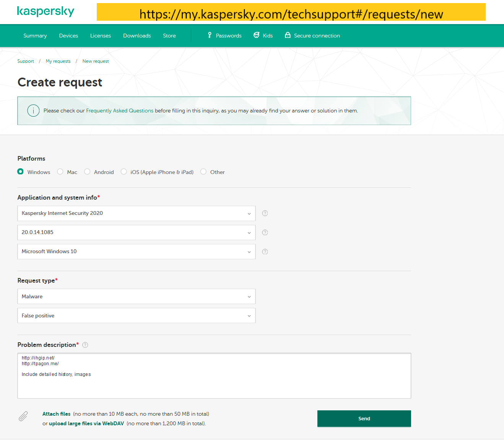The image size is (504, 444).
Task: Click the info icon in the FAQ banner
Action: tap(33, 111)
